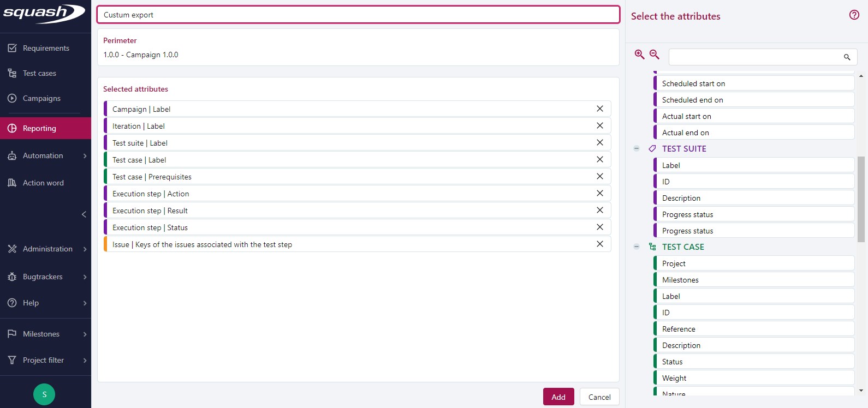Go to the Campaigns workspace

tap(41, 98)
